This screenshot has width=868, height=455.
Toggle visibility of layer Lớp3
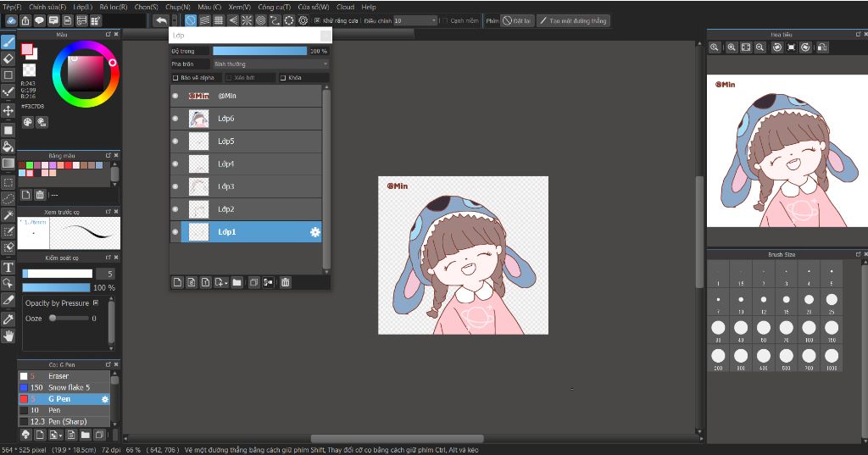click(175, 186)
